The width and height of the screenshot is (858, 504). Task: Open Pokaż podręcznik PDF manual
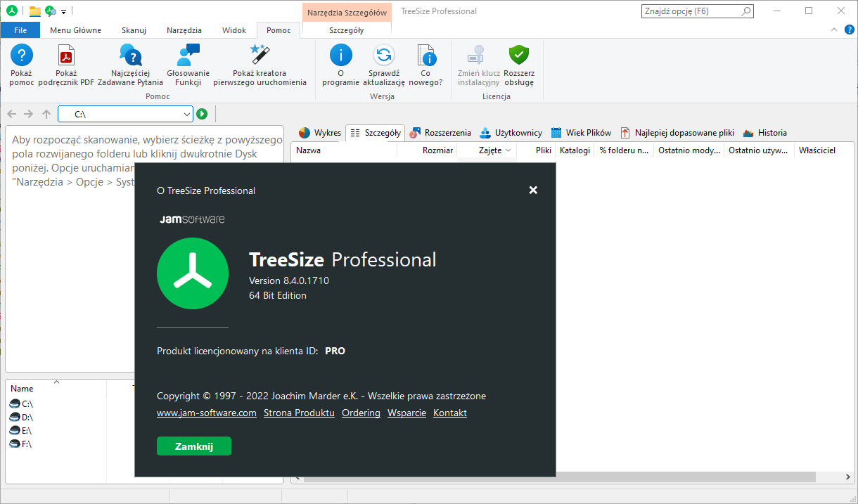tap(65, 55)
